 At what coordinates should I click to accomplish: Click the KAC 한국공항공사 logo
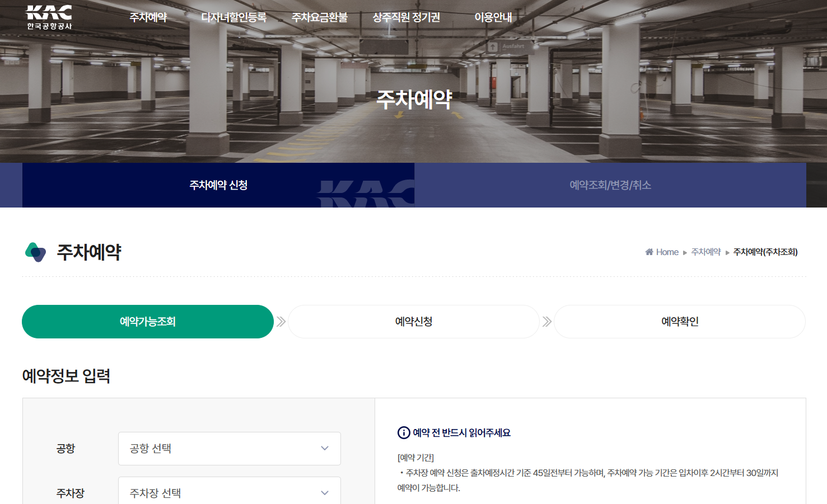pos(49,17)
